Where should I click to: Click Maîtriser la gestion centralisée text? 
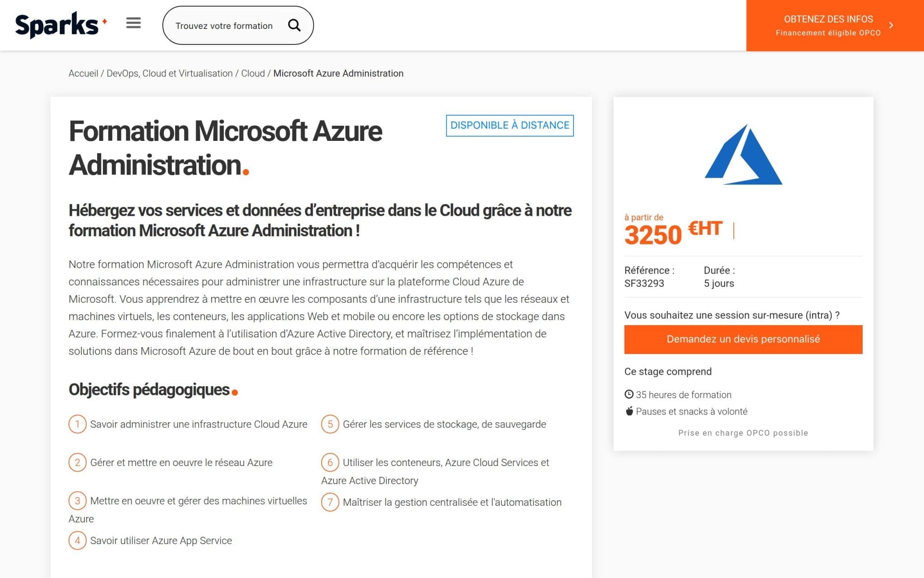(452, 503)
